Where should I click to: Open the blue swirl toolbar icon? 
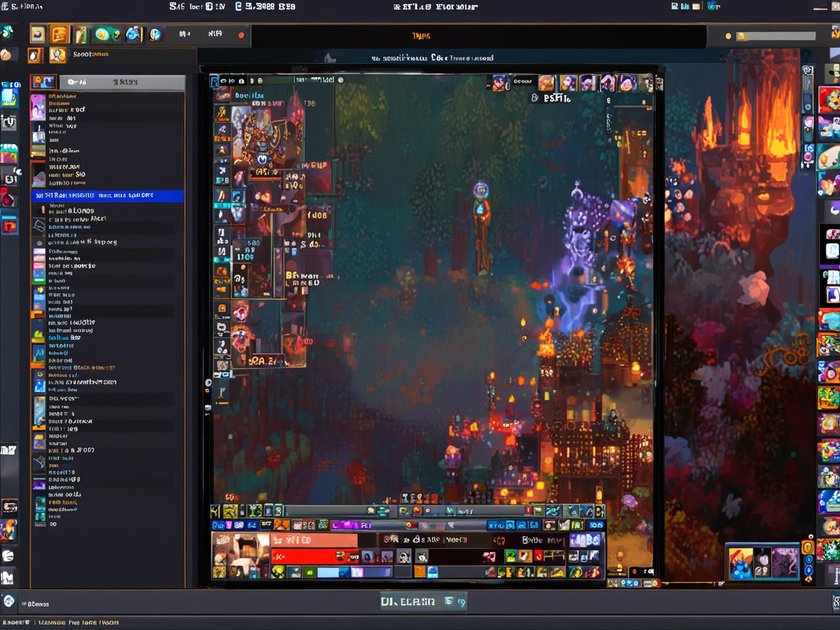[133, 34]
